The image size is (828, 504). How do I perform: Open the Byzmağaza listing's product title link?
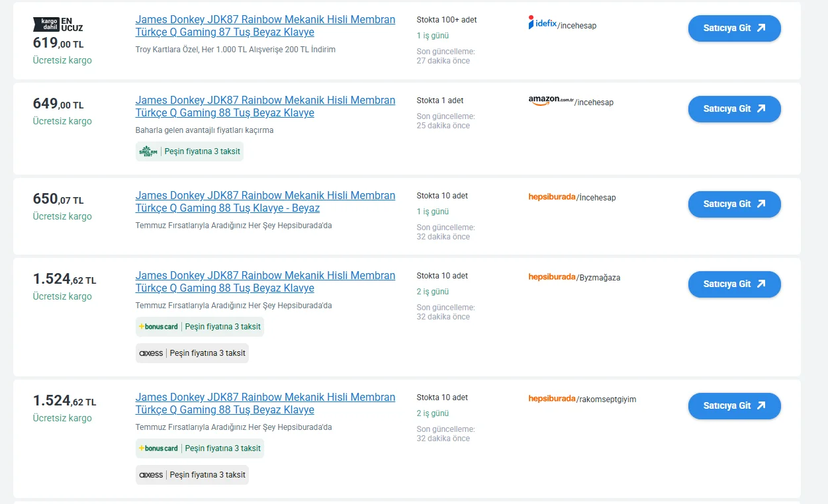(x=265, y=282)
